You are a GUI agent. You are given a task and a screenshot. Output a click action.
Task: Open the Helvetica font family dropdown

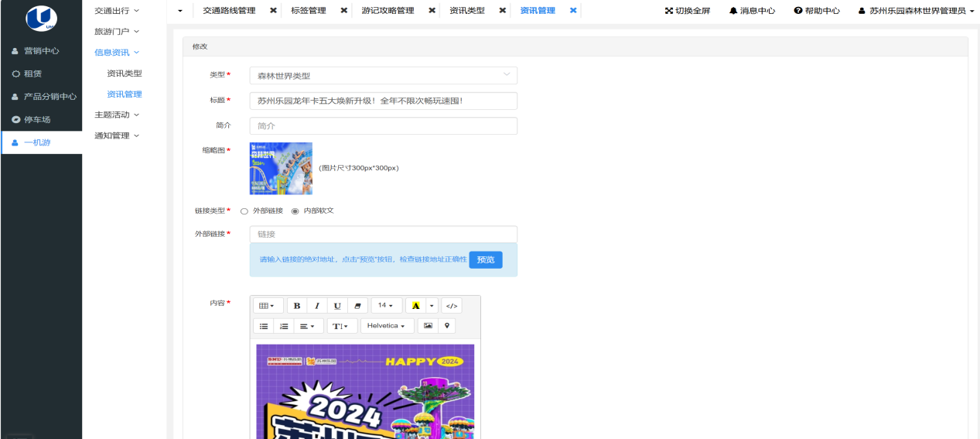coord(387,326)
